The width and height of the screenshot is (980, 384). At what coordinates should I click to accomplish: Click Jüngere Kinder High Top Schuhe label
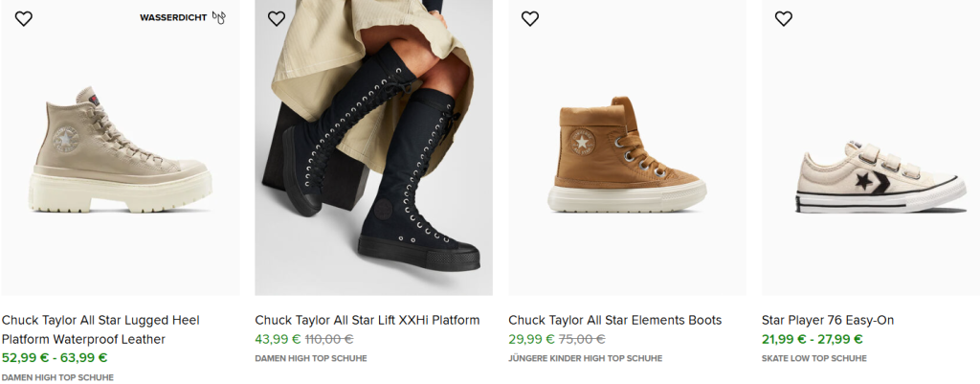pyautogui.click(x=585, y=358)
